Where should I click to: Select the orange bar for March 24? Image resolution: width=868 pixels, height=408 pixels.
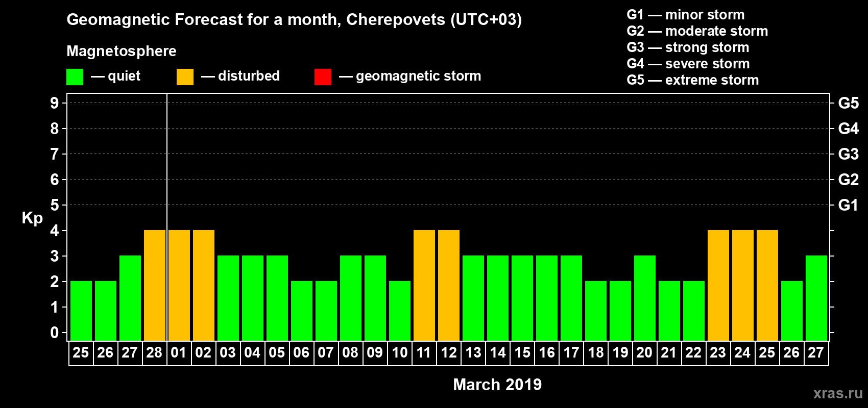743,285
